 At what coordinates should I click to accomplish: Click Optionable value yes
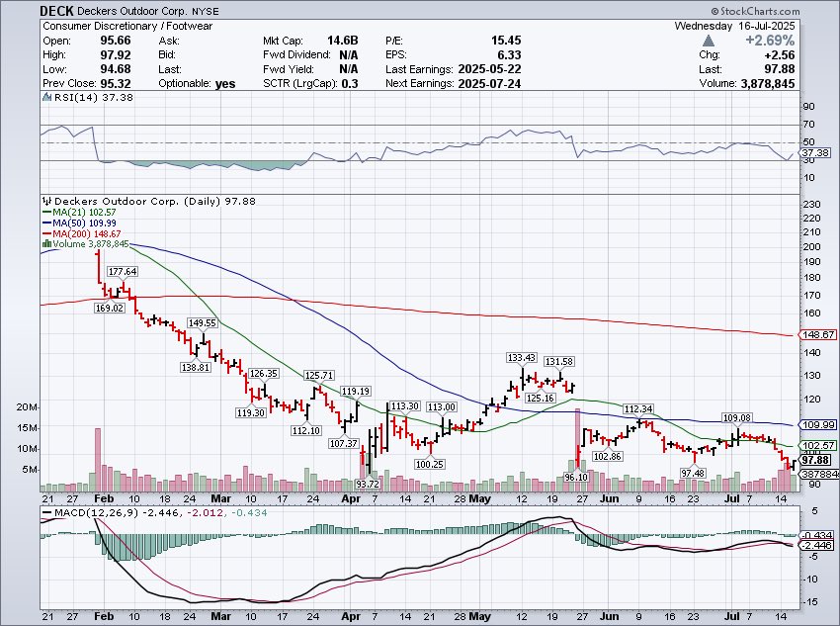pos(225,84)
